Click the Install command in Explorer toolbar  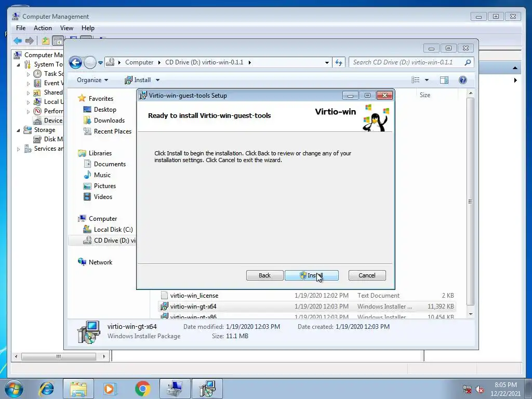[x=138, y=80]
